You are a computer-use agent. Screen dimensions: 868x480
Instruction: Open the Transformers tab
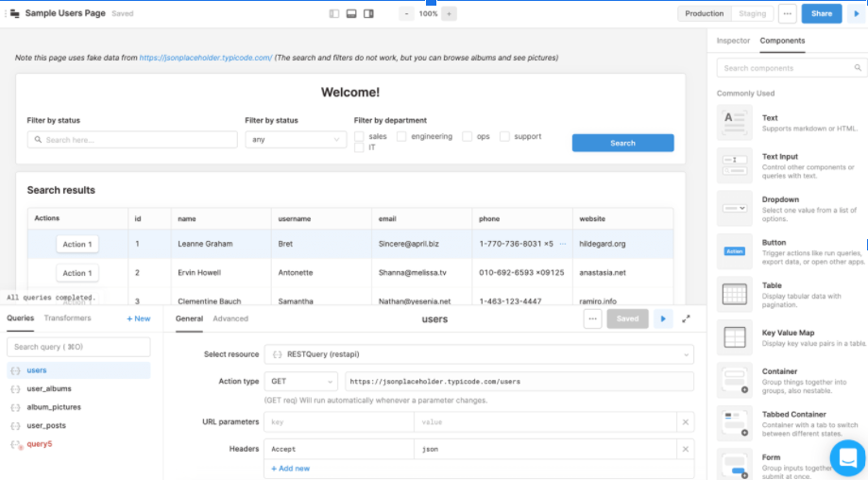coord(67,318)
